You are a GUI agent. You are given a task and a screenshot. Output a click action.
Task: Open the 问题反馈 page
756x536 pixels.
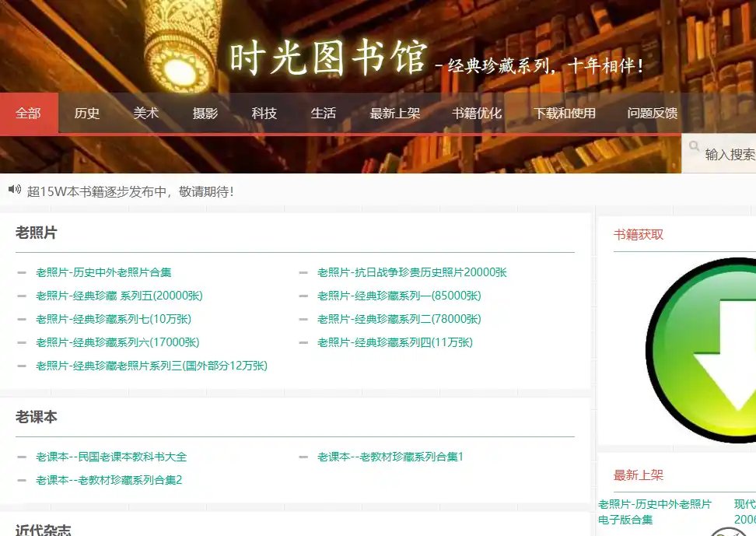[x=653, y=114]
